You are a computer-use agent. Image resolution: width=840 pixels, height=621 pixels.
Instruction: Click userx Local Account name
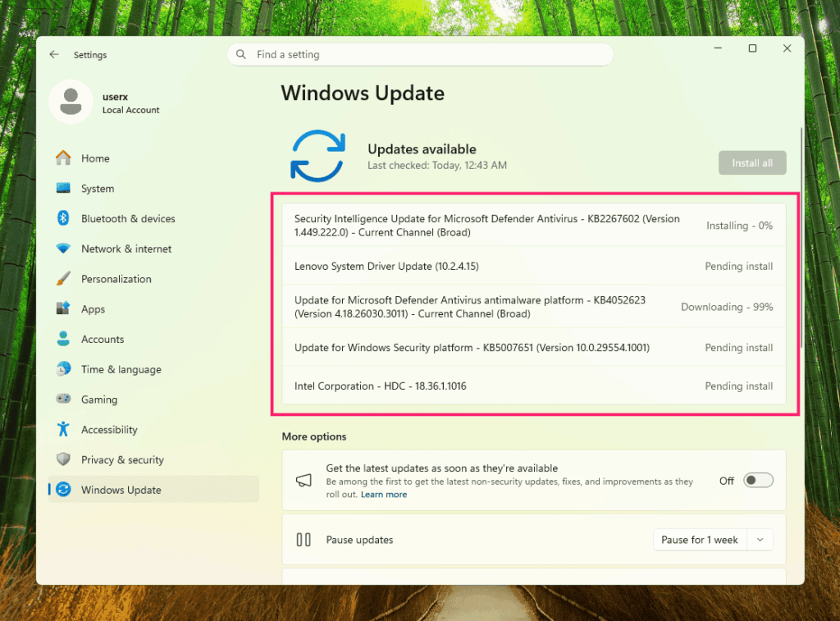pyautogui.click(x=130, y=103)
